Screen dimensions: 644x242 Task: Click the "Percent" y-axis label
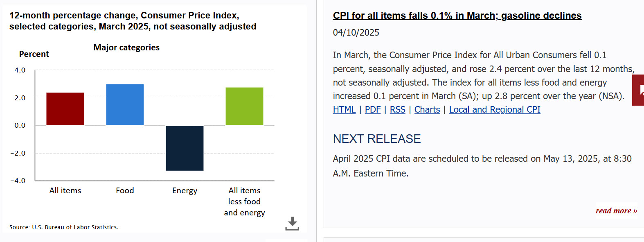(x=34, y=54)
